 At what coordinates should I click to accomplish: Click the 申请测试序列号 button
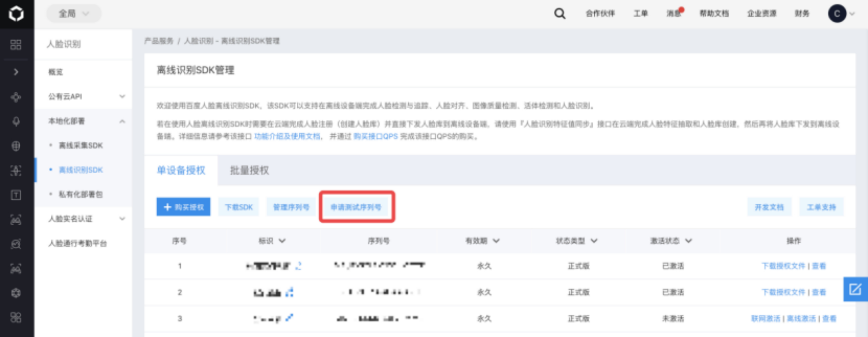pyautogui.click(x=356, y=207)
